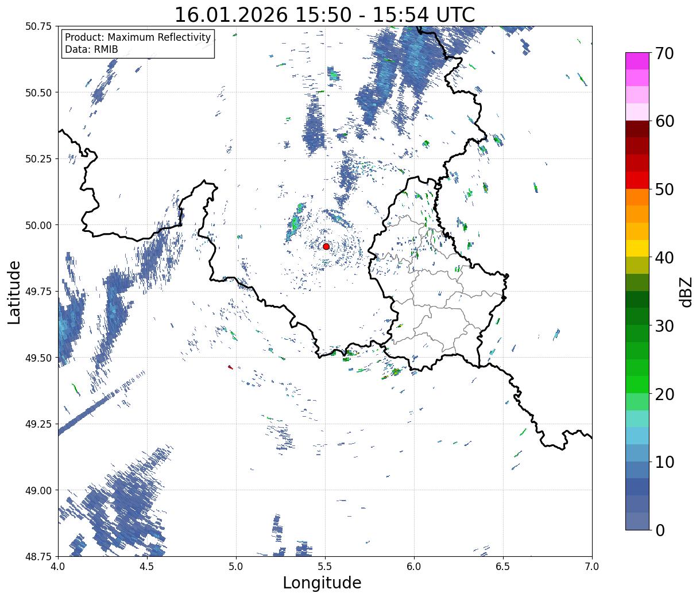Select the bottom grey-blue swatch above 0 dBZ
Viewport: 700px width, 597px height.
(637, 521)
